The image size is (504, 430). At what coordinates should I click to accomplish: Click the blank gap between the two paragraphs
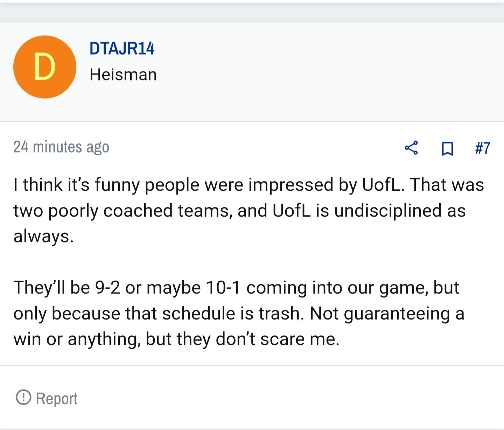pos(252,262)
